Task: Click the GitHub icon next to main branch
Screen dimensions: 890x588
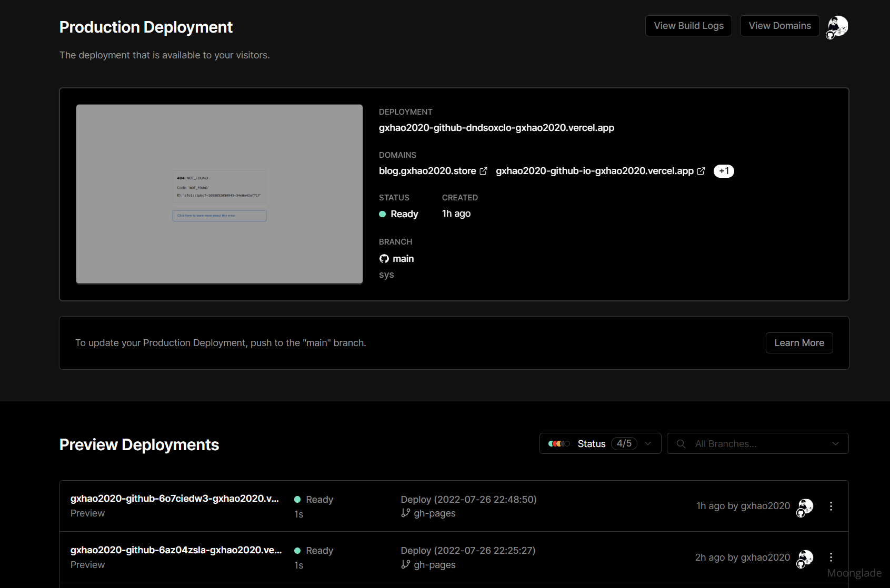Action: coord(384,259)
